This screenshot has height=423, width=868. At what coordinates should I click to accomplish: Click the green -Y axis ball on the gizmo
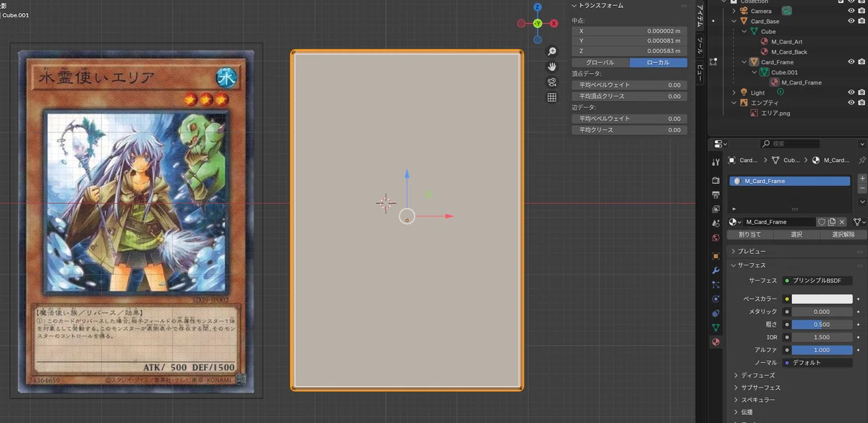537,23
